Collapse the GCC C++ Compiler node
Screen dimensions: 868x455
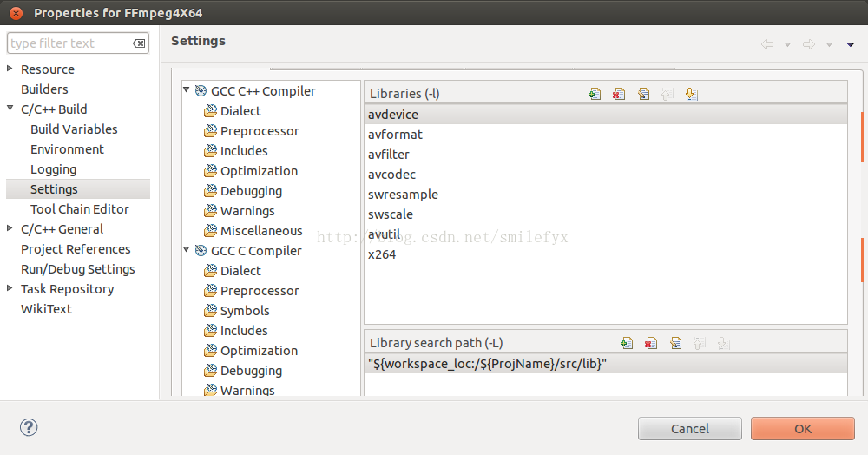point(187,89)
